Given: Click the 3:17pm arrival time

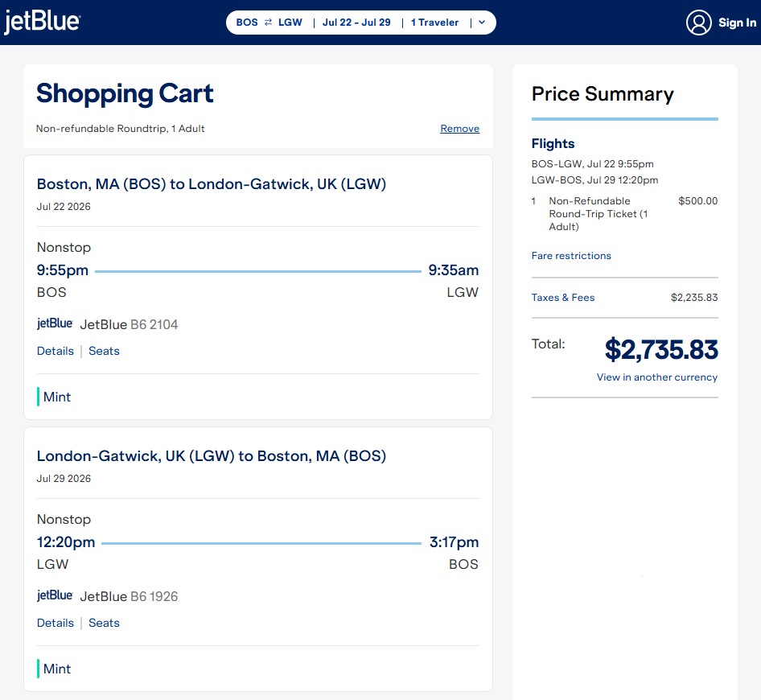Looking at the screenshot, I should (454, 542).
